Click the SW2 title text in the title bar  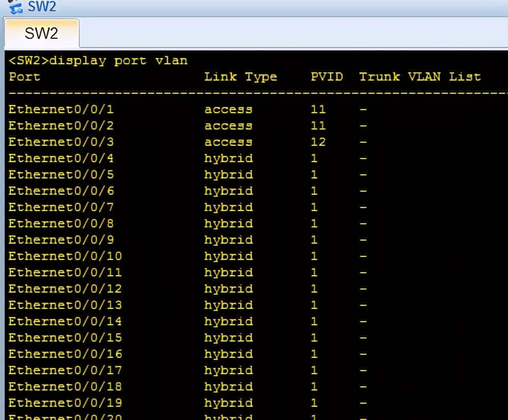point(42,6)
